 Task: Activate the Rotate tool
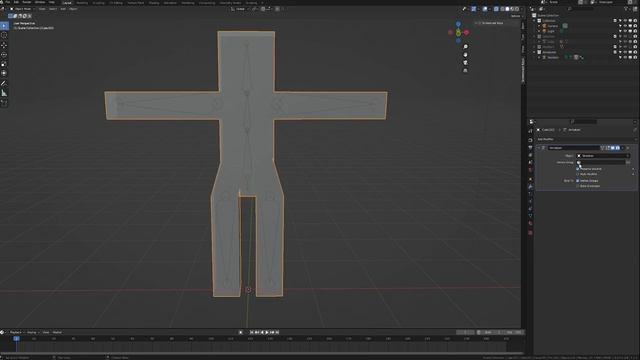4,55
